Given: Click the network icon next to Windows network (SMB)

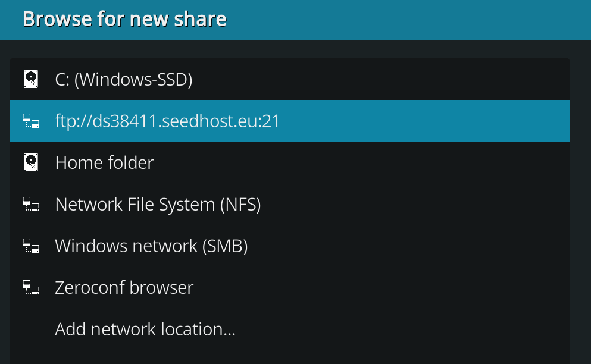Looking at the screenshot, I should coord(31,246).
